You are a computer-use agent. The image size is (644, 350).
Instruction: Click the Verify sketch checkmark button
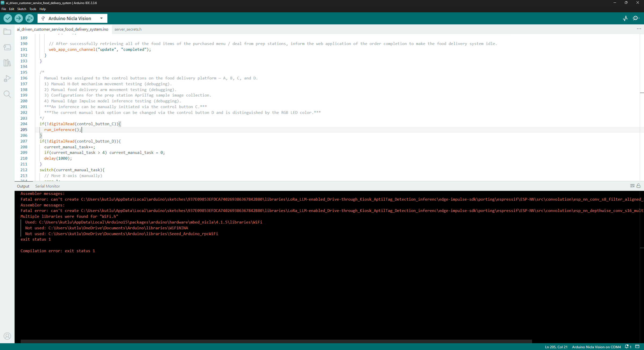[8, 18]
